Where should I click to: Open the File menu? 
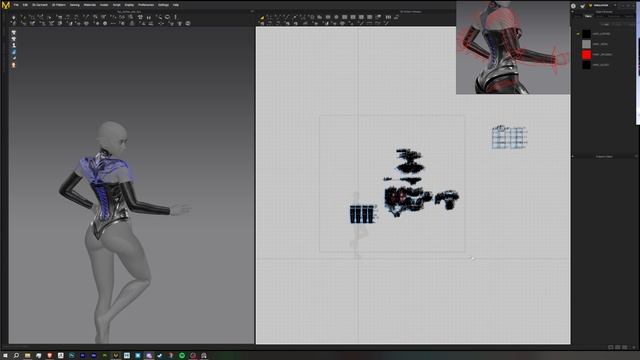(x=16, y=5)
